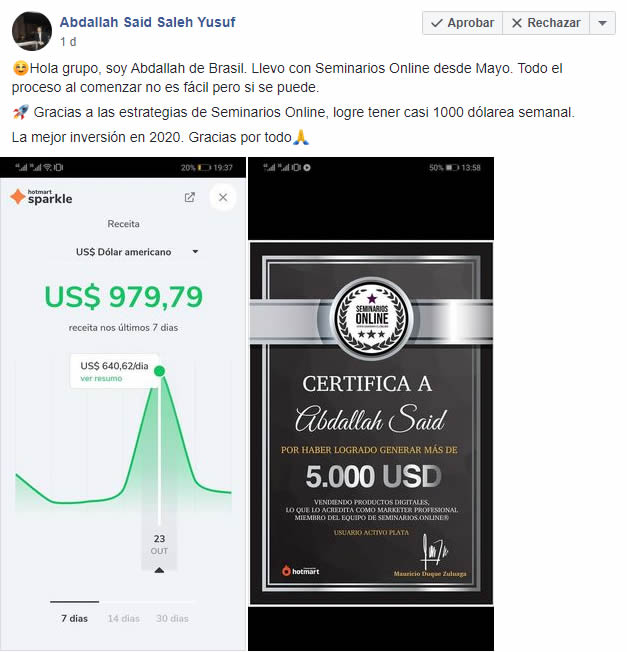The width and height of the screenshot is (627, 652).
Task: Click the battery icon in left phone status bar
Action: [204, 168]
